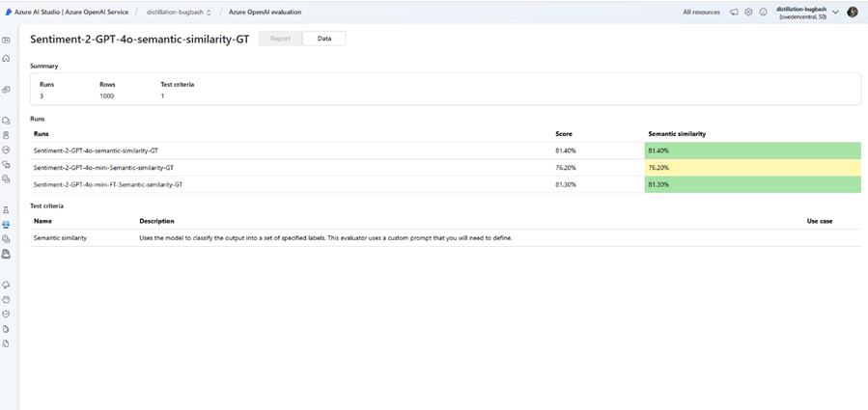Click Azure OpenAI evaluation breadcrumb

266,13
